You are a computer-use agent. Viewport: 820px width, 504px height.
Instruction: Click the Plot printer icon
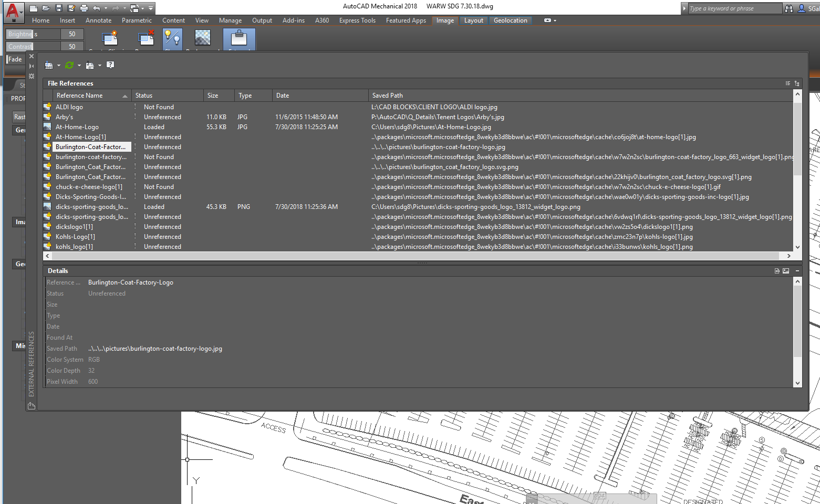84,8
